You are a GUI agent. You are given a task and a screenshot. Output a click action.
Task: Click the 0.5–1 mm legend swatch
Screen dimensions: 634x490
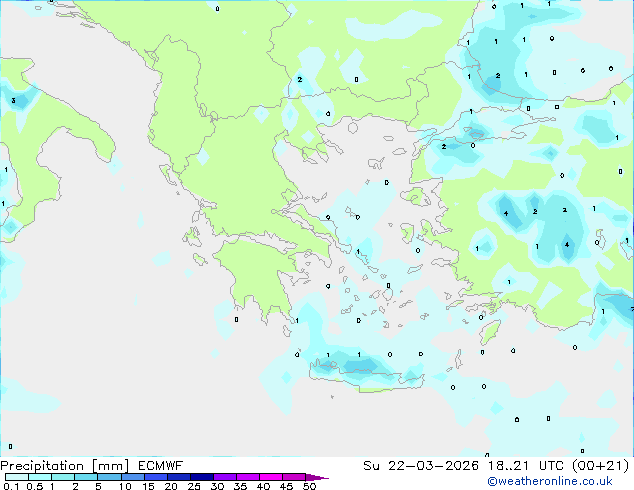(40, 477)
